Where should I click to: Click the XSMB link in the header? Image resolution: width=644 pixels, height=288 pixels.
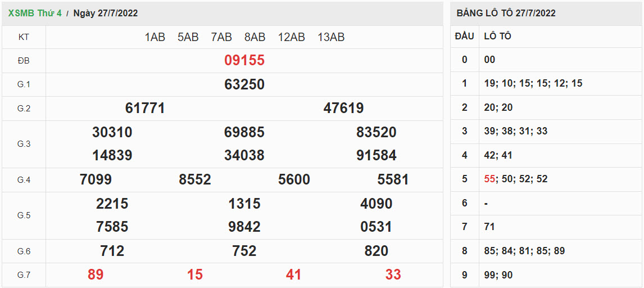click(x=20, y=13)
